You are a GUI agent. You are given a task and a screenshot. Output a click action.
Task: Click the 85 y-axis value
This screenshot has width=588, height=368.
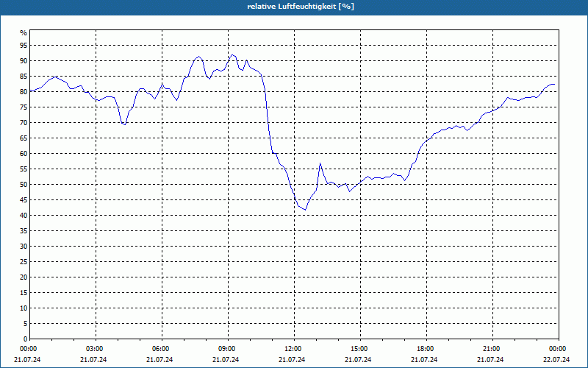coord(24,77)
